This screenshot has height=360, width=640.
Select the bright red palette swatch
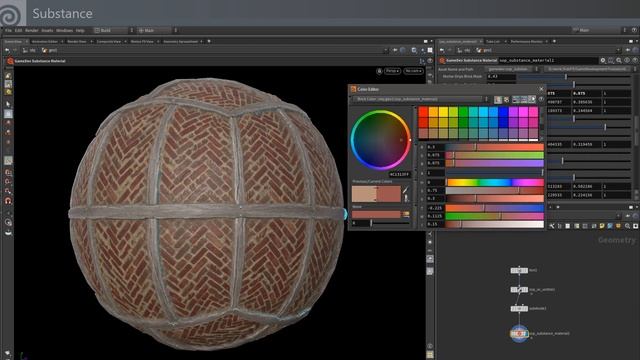click(x=423, y=112)
